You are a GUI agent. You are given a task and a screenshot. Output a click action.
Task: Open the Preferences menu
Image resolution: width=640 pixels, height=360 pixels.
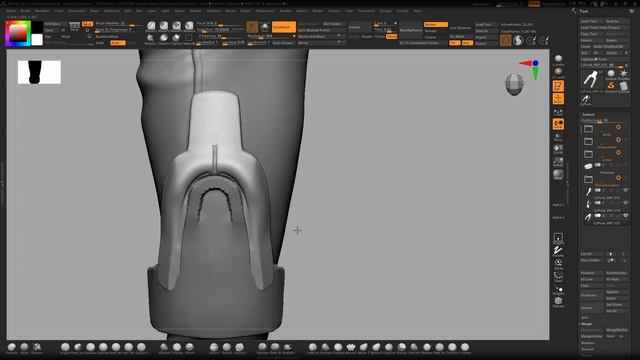265,11
